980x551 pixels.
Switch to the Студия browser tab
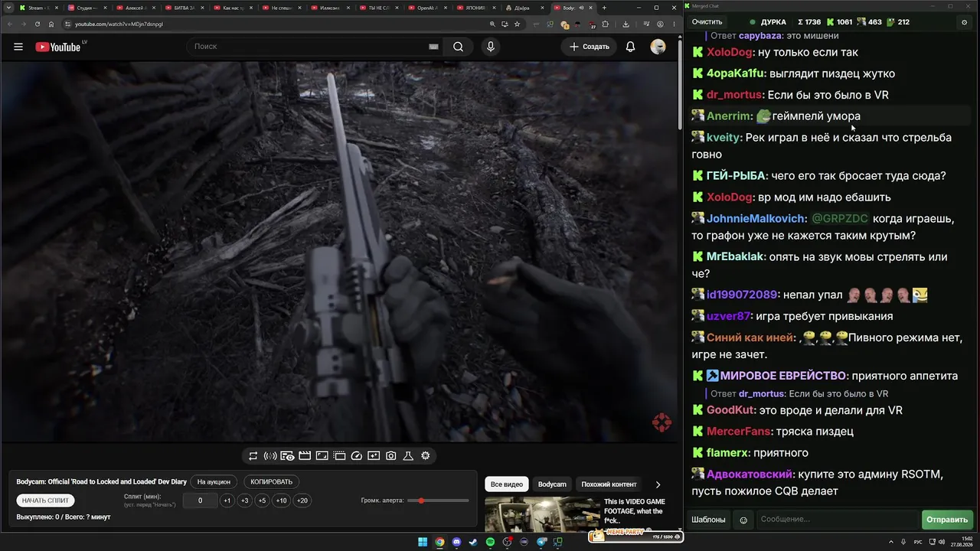87,8
